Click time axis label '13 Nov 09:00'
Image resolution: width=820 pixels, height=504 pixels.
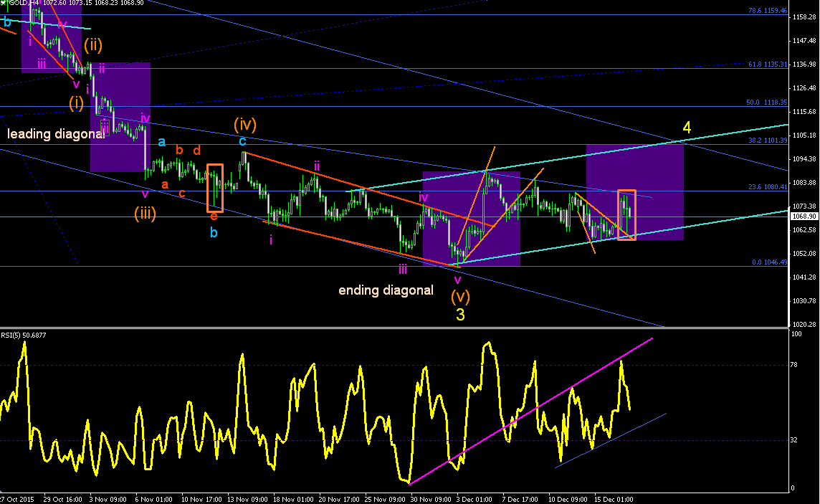point(247,499)
